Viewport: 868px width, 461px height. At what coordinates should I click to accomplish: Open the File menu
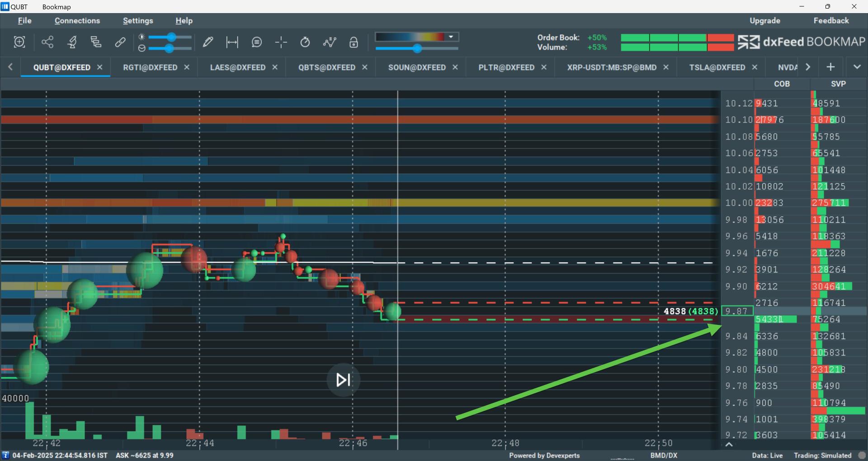(25, 21)
